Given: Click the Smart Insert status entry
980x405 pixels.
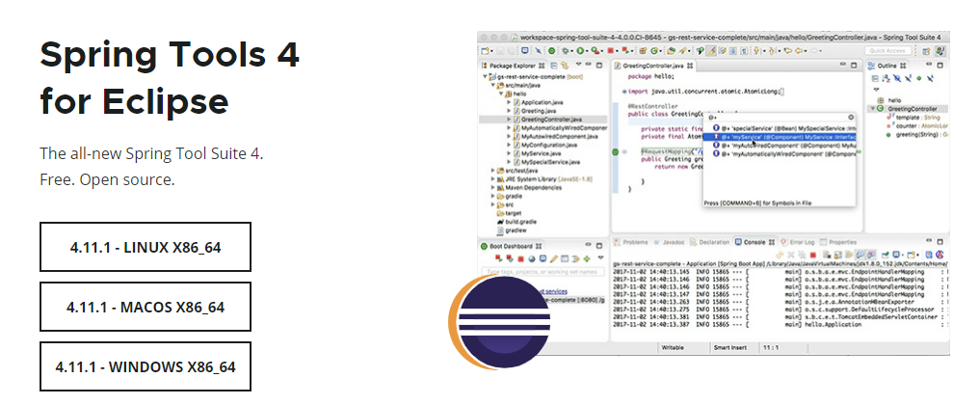Looking at the screenshot, I should click(730, 347).
